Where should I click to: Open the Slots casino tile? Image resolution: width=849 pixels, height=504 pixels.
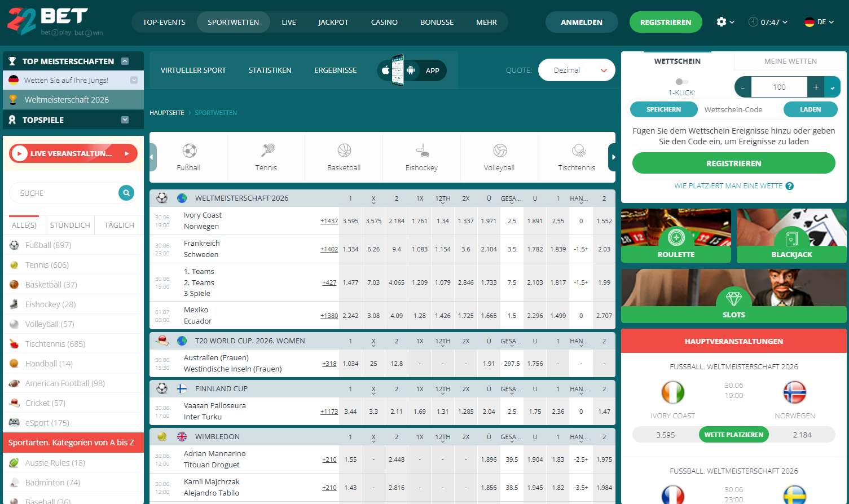pyautogui.click(x=734, y=296)
